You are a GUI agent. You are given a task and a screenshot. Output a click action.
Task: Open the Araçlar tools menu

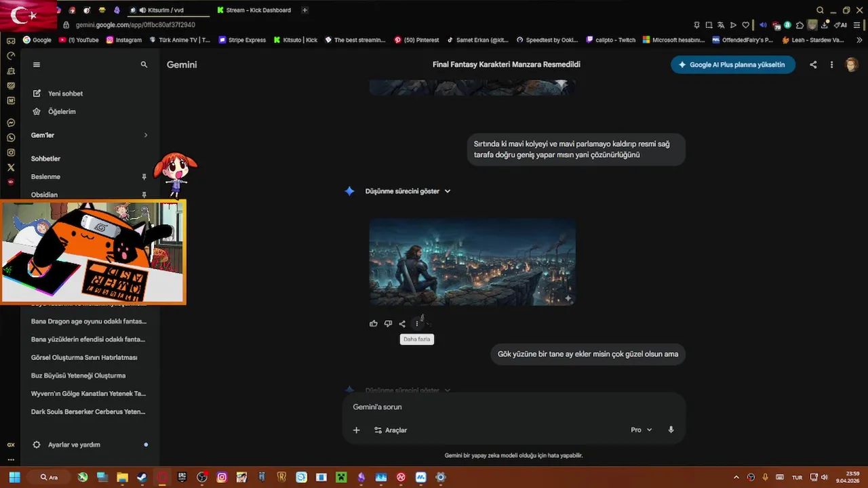(x=391, y=430)
